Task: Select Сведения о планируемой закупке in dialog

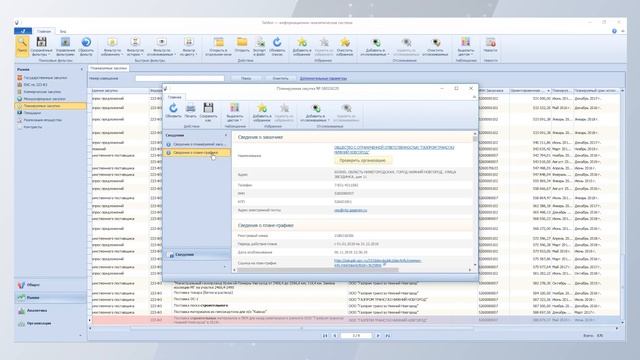Action: (196, 144)
